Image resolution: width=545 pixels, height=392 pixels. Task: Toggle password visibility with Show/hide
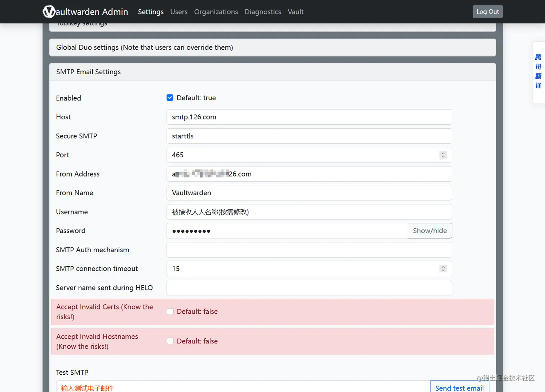click(430, 231)
